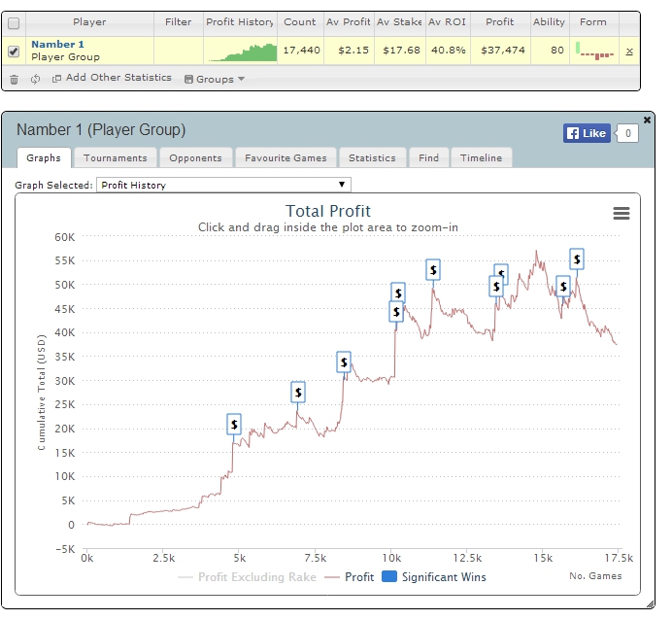Open the chart hamburger menu icon
Screen dimensions: 672x620
click(621, 213)
